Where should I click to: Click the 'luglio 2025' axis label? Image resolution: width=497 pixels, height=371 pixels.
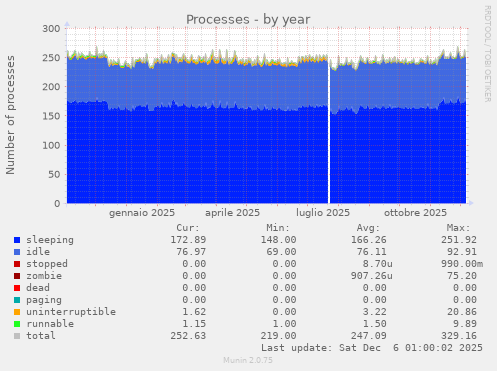323,213
